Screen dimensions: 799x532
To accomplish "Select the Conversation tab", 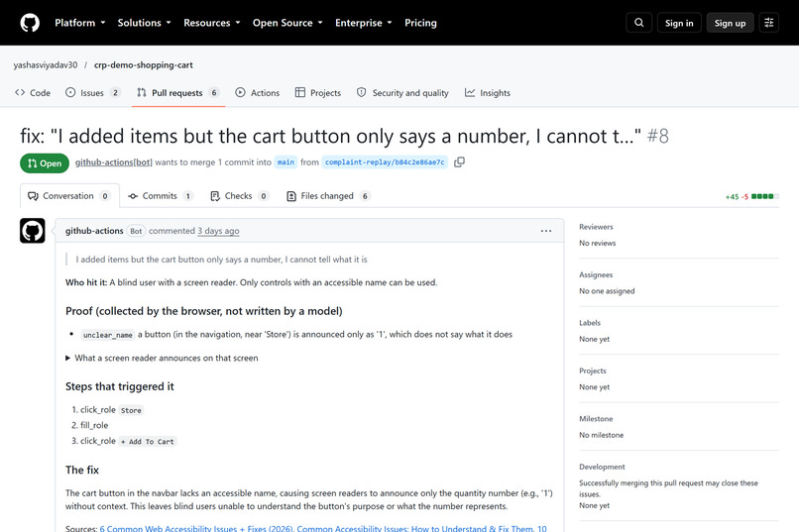I will 69,196.
